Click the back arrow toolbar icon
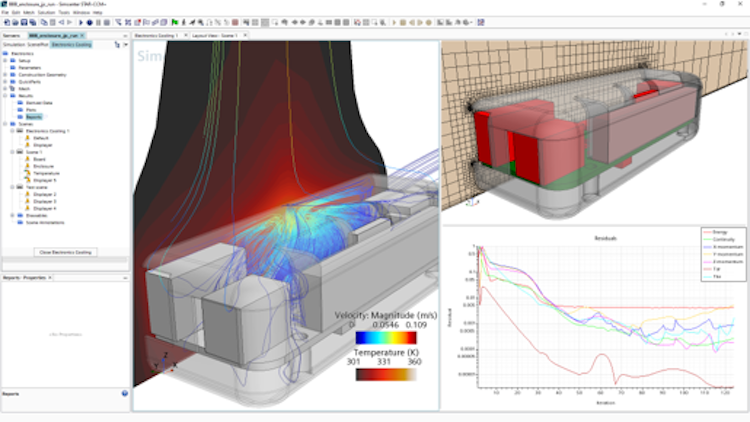This screenshot has height=422, width=750. coord(61,22)
